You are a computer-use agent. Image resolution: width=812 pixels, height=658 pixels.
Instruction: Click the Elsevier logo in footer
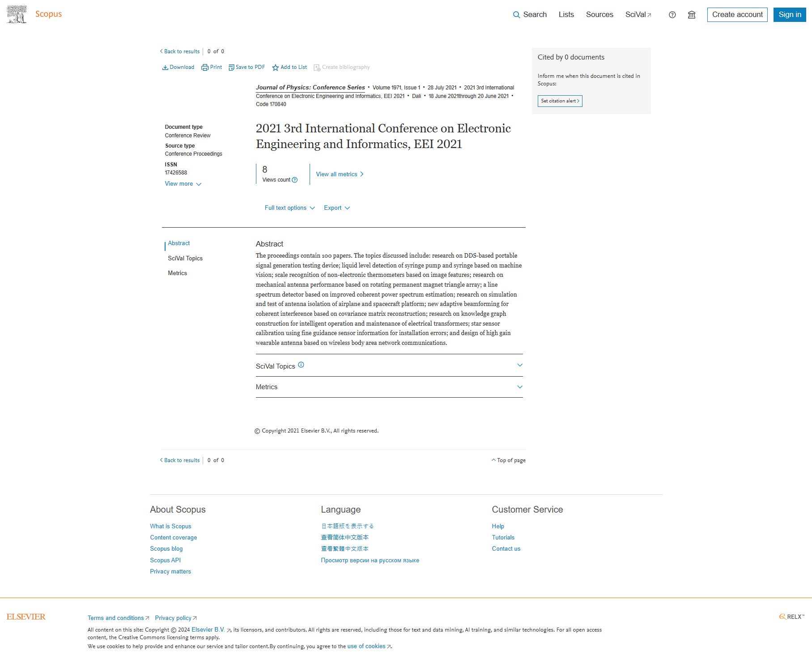26,617
